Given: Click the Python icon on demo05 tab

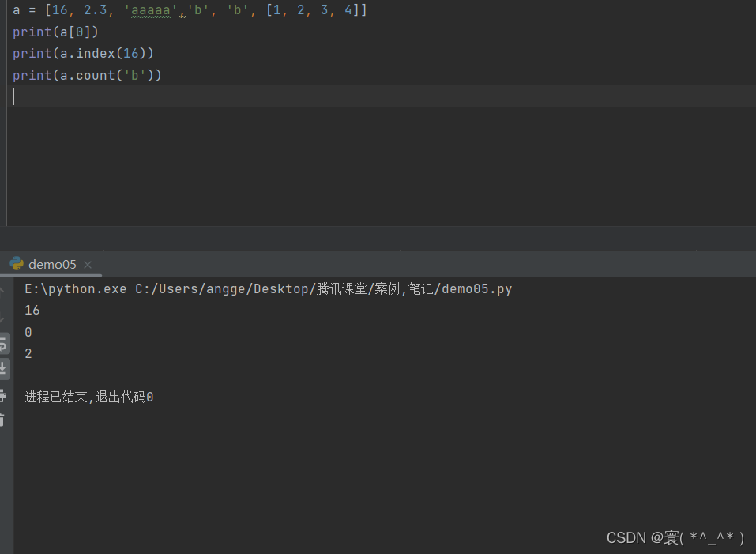Looking at the screenshot, I should pos(17,264).
